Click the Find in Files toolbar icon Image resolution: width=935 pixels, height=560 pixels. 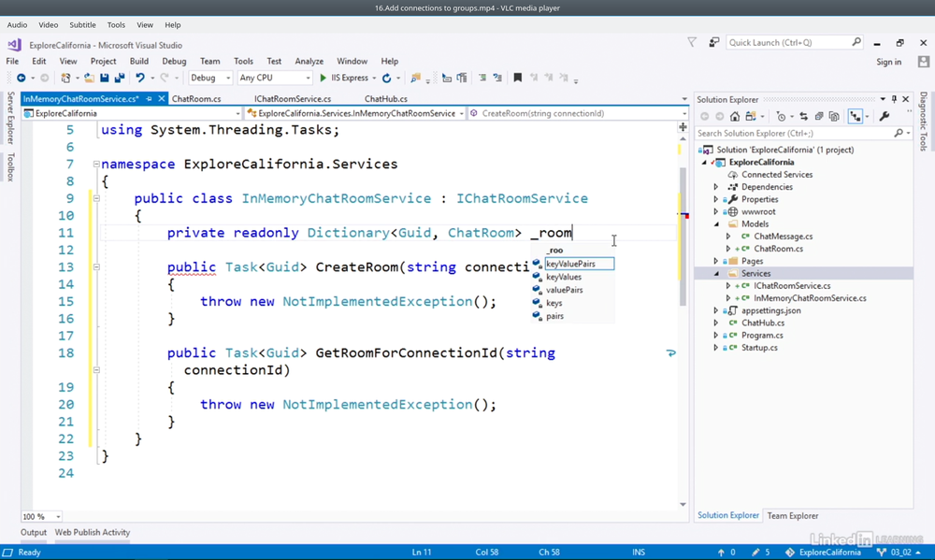[x=416, y=78]
